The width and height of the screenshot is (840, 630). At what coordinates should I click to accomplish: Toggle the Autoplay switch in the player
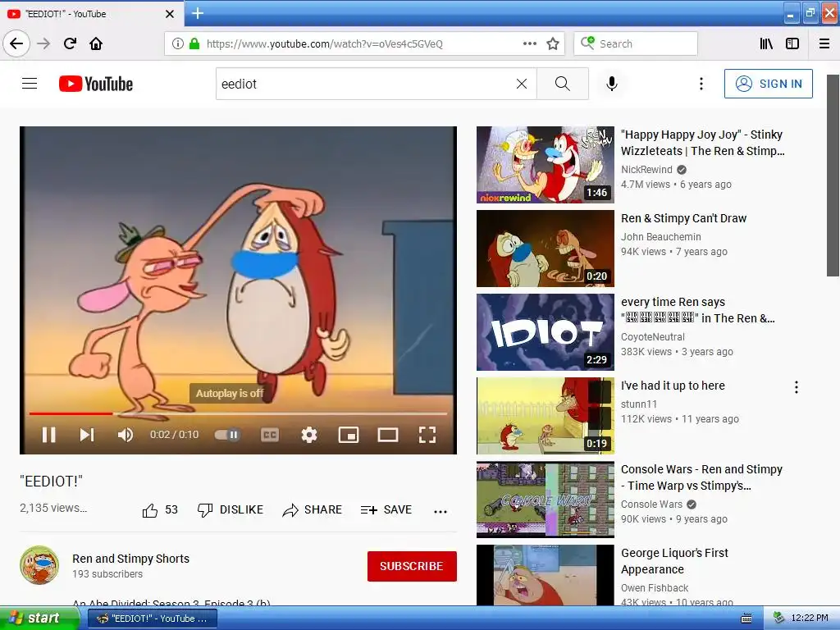[x=227, y=435]
